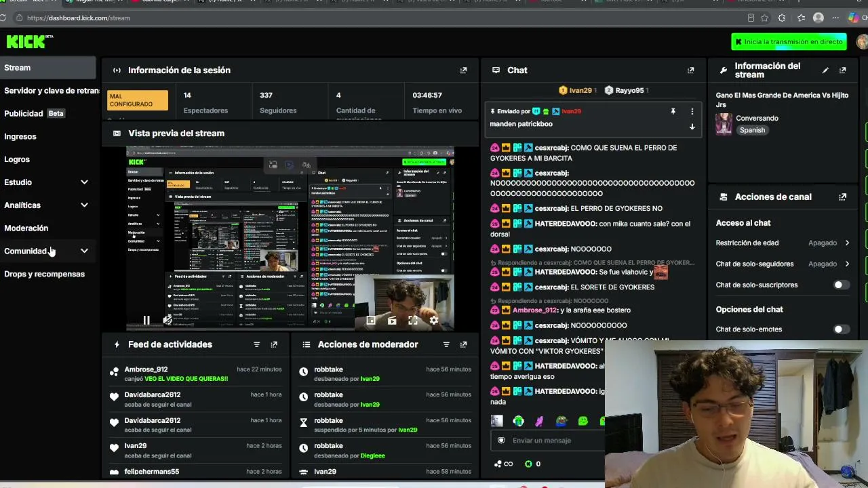Toggle Chat de solo-suscriptores switch
Viewport: 868px width, 488px height.
(x=841, y=285)
